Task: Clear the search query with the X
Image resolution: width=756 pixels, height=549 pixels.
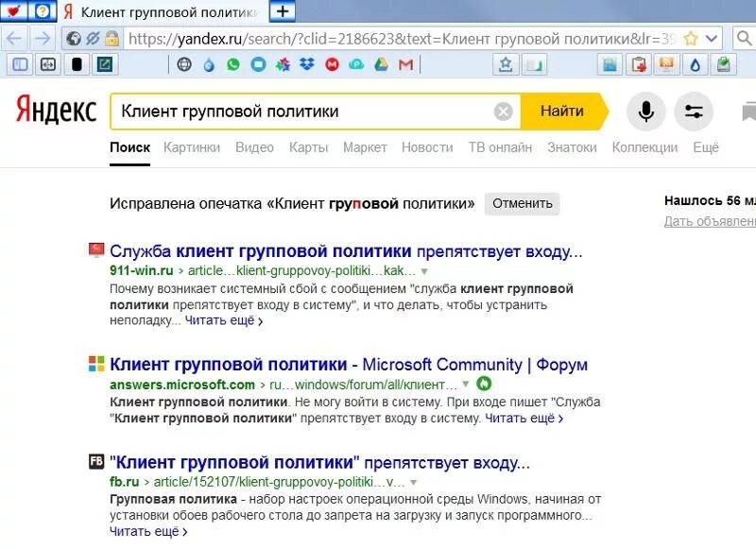Action: tap(503, 112)
